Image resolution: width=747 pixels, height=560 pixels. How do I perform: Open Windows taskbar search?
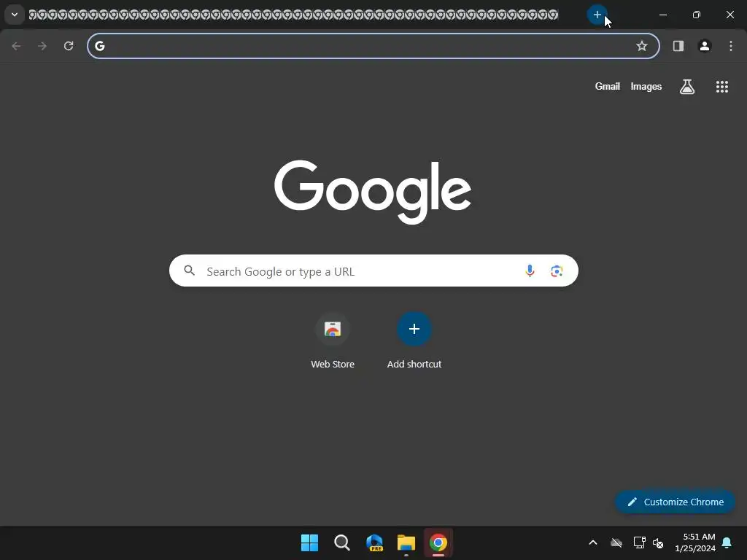point(341,542)
